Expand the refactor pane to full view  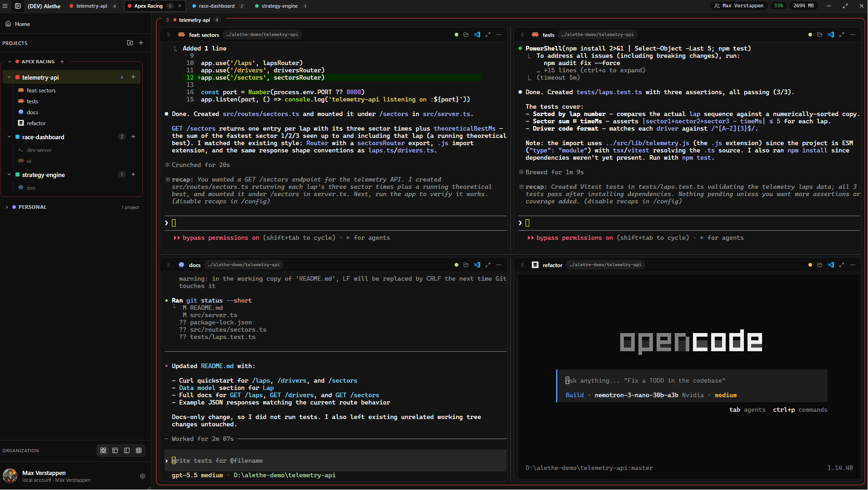coord(842,265)
